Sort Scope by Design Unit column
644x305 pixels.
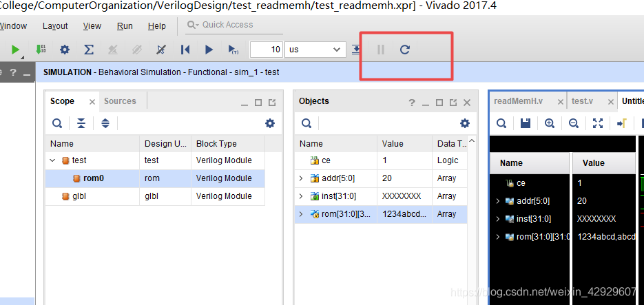coord(165,144)
